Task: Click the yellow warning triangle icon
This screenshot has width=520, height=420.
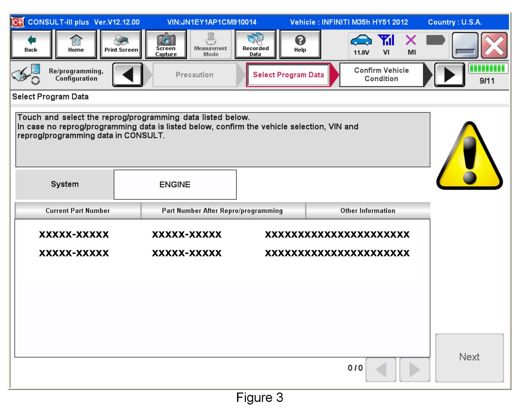Action: coord(469,155)
